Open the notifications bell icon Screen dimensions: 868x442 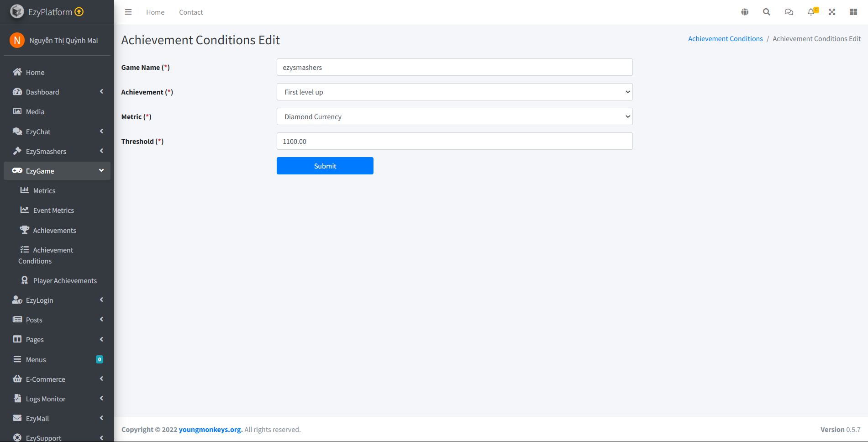(811, 12)
